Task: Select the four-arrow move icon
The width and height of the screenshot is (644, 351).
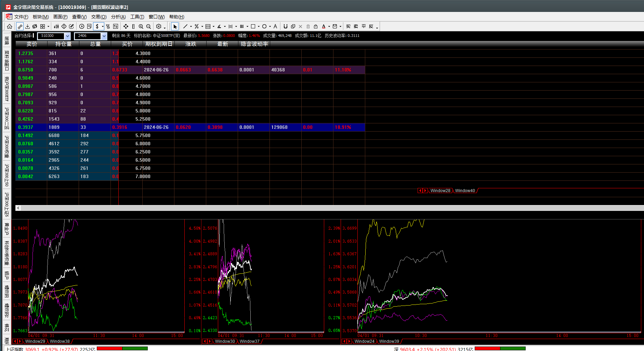Action: [x=126, y=26]
